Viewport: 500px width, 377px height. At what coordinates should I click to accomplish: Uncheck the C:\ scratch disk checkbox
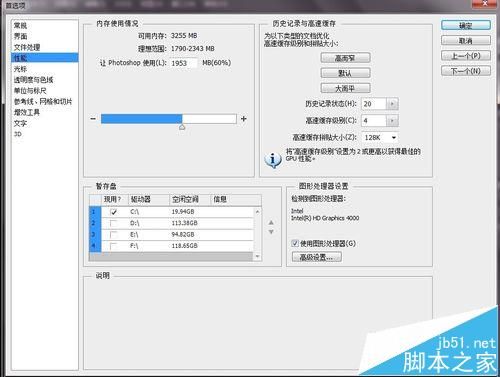click(114, 212)
